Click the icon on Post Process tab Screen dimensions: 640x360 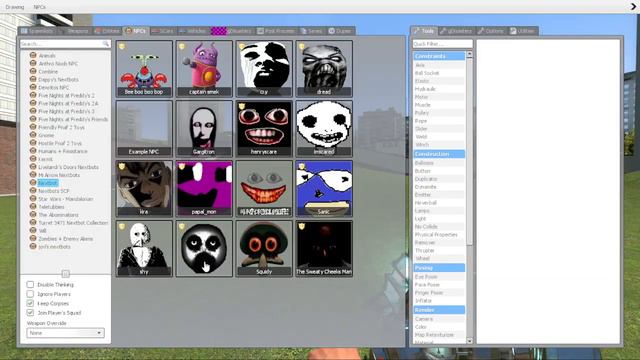pos(260,31)
